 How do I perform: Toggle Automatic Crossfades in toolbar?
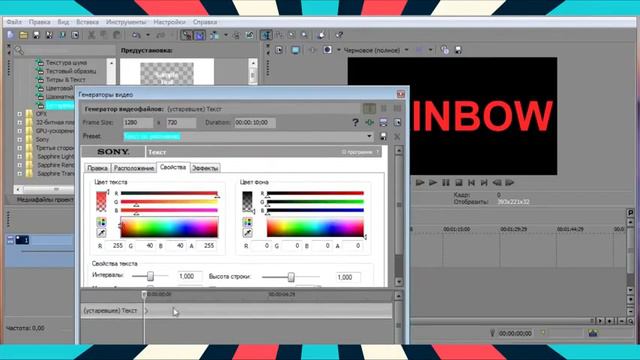pyautogui.click(x=200, y=35)
